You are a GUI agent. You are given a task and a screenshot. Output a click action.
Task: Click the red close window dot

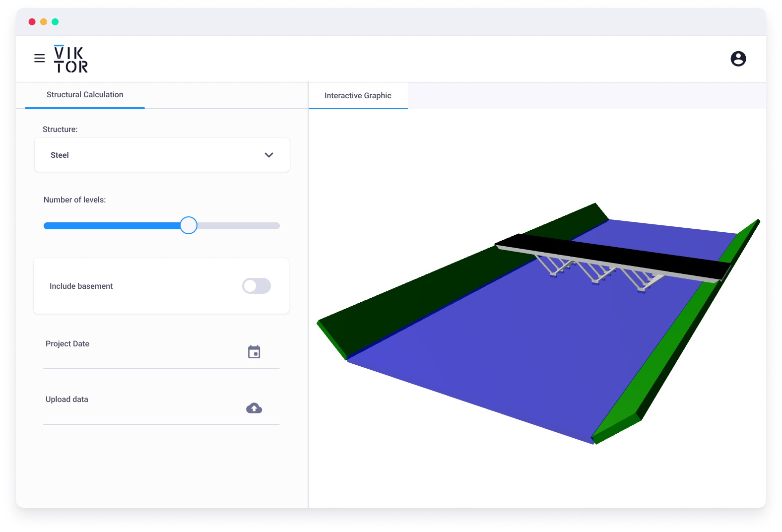click(x=32, y=22)
